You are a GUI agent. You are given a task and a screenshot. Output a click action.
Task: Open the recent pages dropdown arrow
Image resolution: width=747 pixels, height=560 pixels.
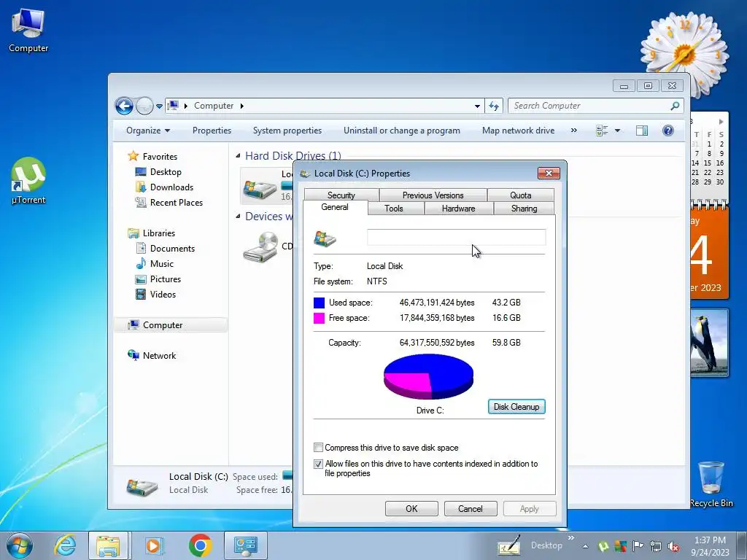tap(159, 106)
